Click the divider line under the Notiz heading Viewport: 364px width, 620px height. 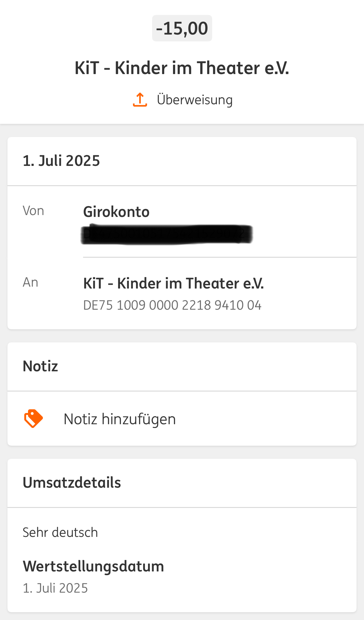[x=182, y=391]
